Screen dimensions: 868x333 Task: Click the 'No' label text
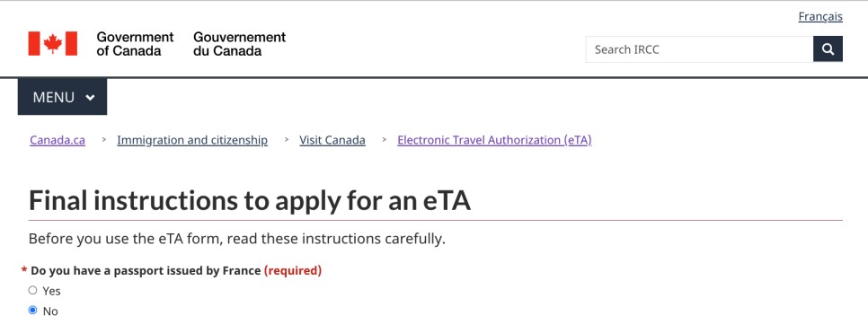[x=50, y=311]
